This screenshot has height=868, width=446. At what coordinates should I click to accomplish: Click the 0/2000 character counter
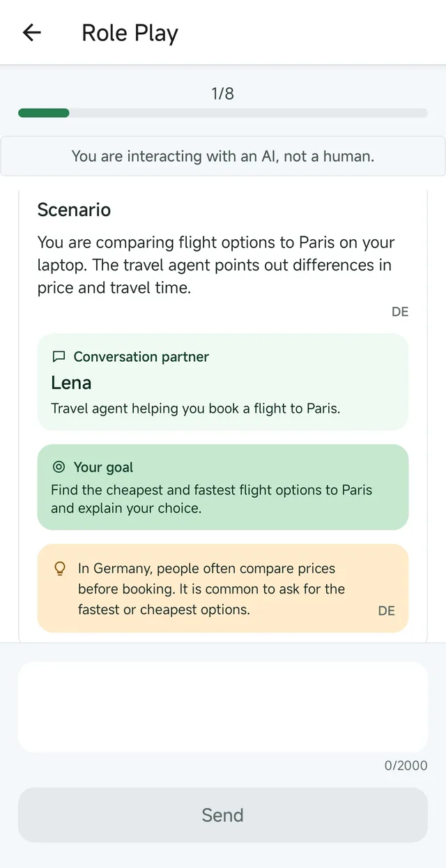pyautogui.click(x=406, y=766)
